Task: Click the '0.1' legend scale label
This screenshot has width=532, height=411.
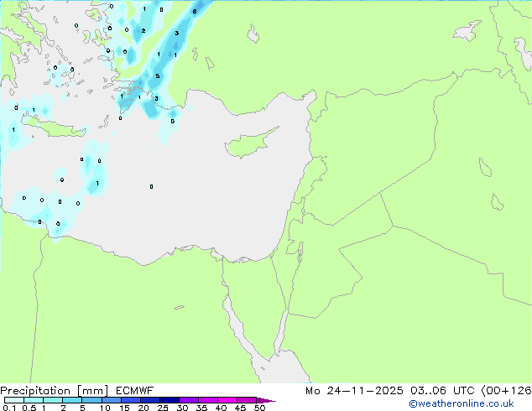Action: (x=9, y=408)
